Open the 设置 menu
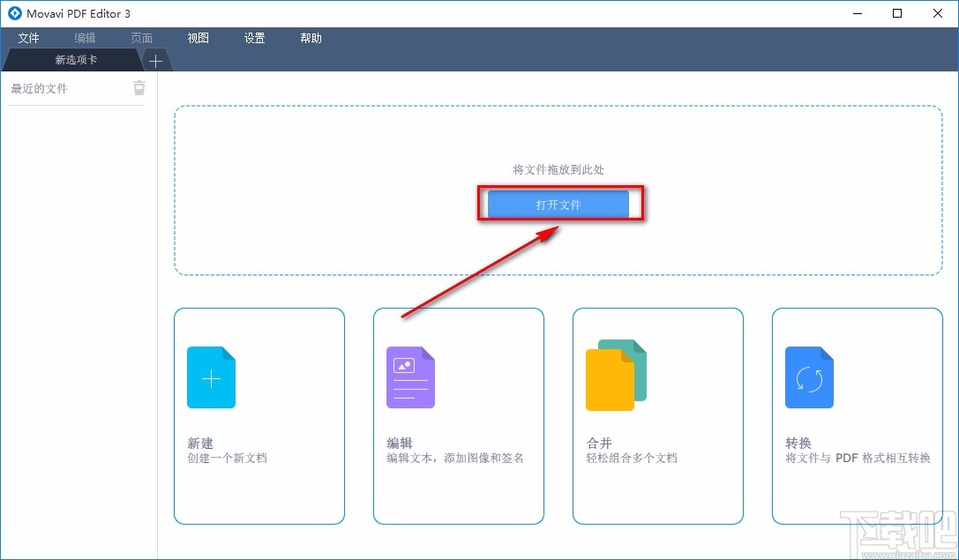959x560 pixels. pos(254,38)
